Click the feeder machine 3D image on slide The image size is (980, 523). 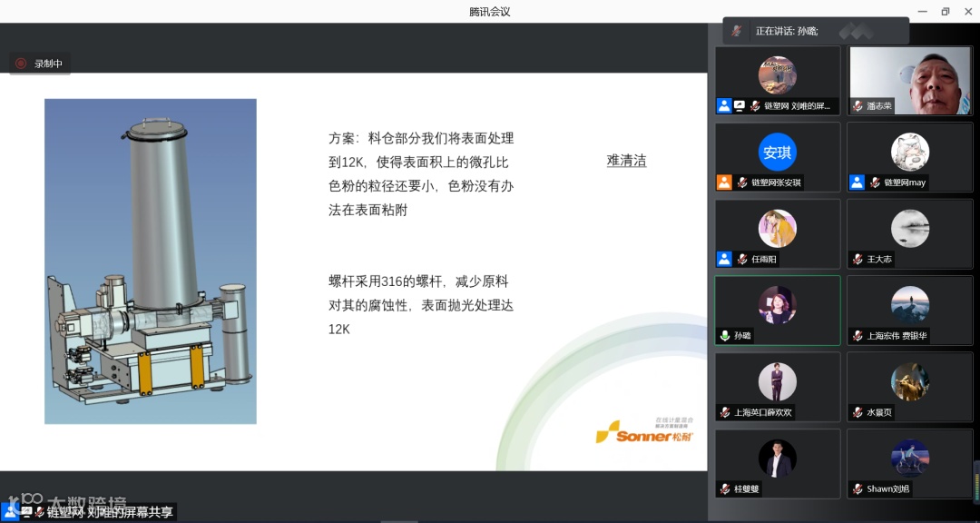(151, 261)
